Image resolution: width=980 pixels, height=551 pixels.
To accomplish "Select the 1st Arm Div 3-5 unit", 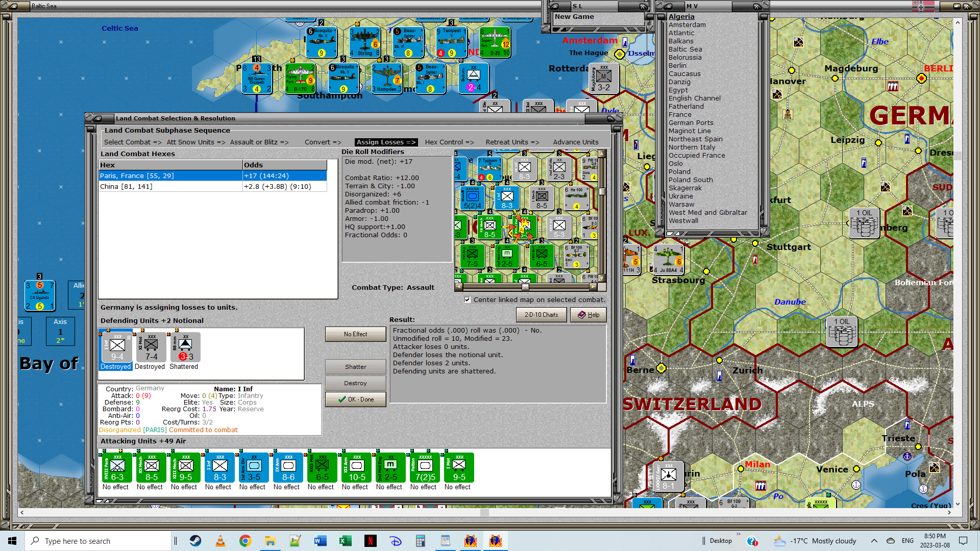I will [254, 468].
